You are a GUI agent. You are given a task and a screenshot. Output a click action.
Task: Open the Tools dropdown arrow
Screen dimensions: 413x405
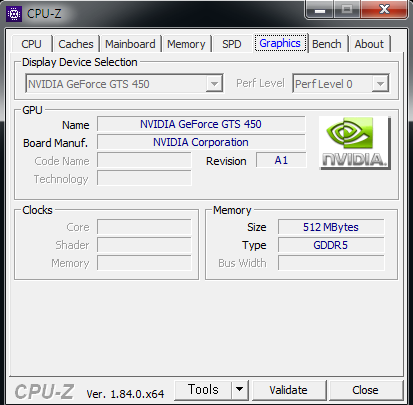pyautogui.click(x=239, y=389)
